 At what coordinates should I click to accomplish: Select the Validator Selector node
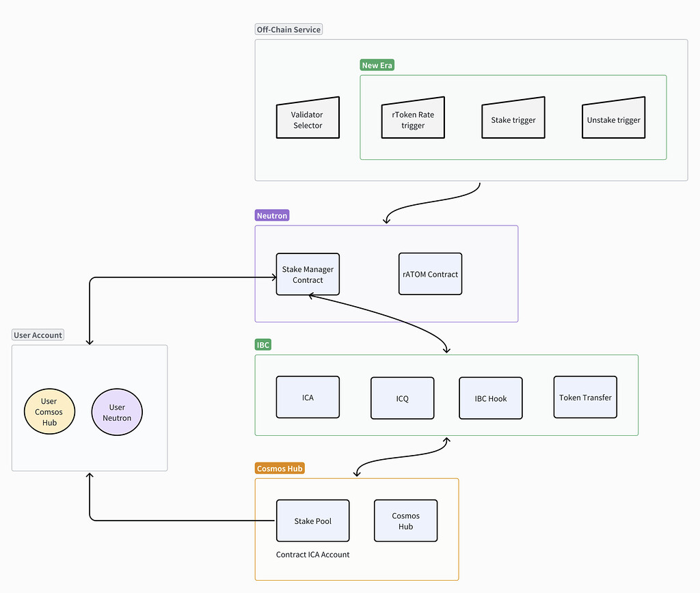pyautogui.click(x=307, y=117)
